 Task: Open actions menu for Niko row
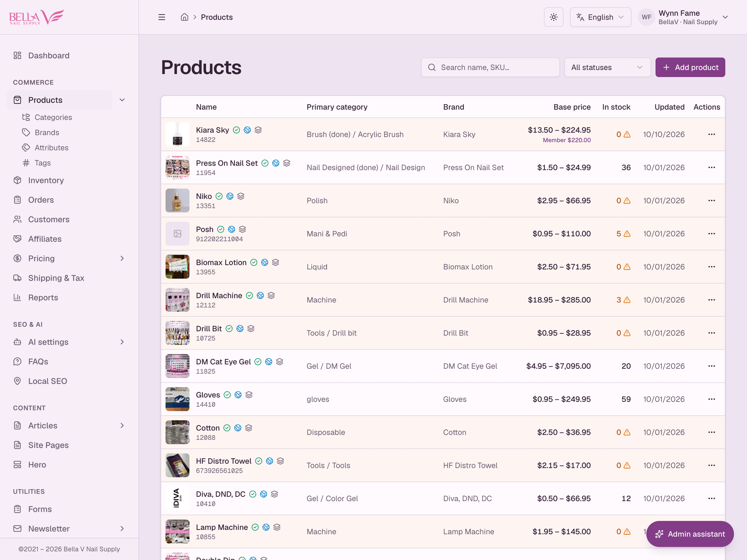click(711, 200)
